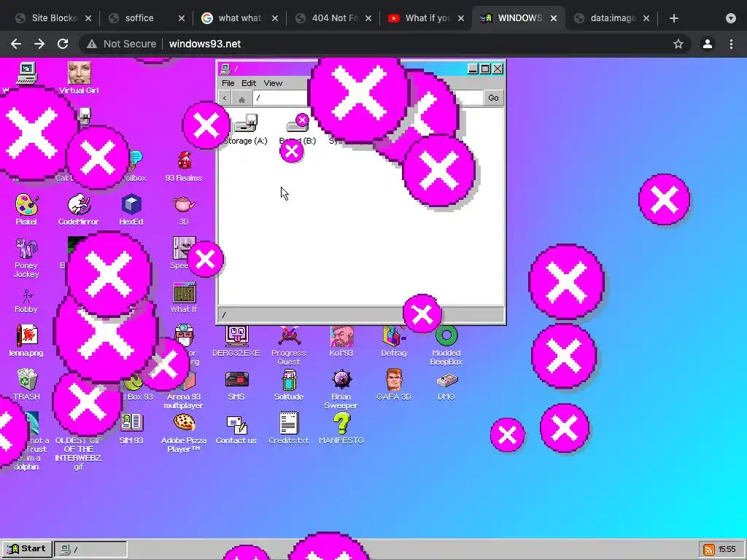This screenshot has height=560, width=747.
Task: Select the Storage (A:) drive
Action: click(245, 129)
